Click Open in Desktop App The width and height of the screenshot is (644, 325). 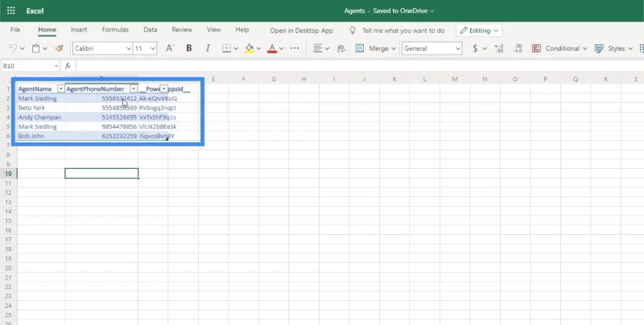point(301,31)
